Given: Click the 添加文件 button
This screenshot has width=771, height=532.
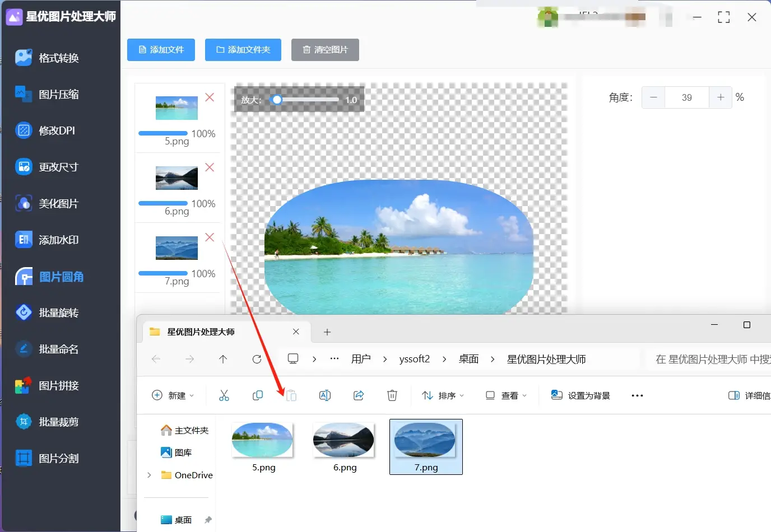Looking at the screenshot, I should point(161,50).
